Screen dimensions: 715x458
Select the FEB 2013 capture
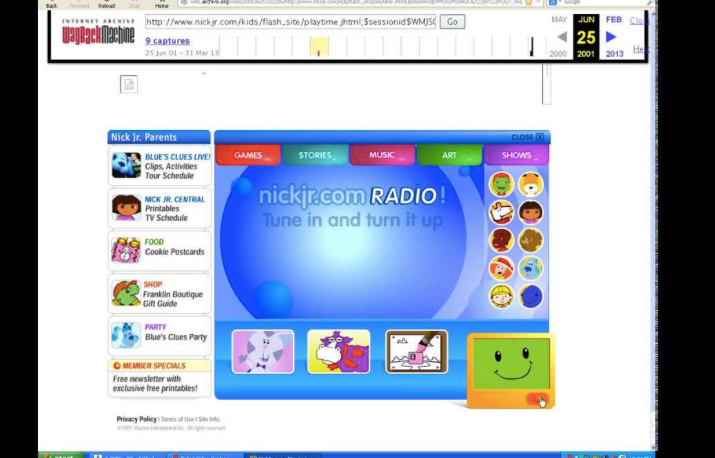tap(614, 36)
